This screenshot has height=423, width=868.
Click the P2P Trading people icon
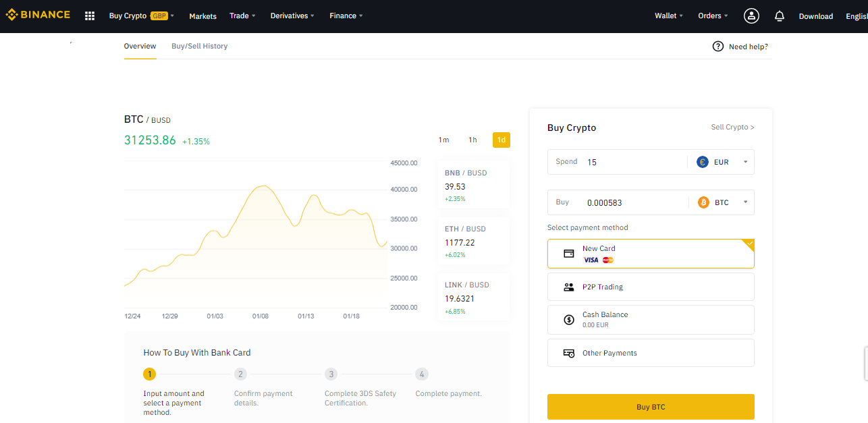568,287
